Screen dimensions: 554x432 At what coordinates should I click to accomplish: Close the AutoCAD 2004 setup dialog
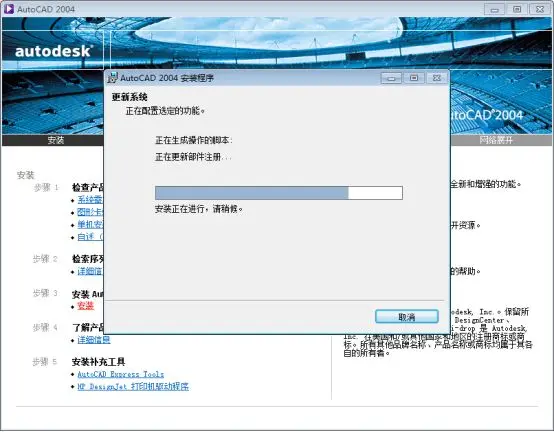(437, 78)
